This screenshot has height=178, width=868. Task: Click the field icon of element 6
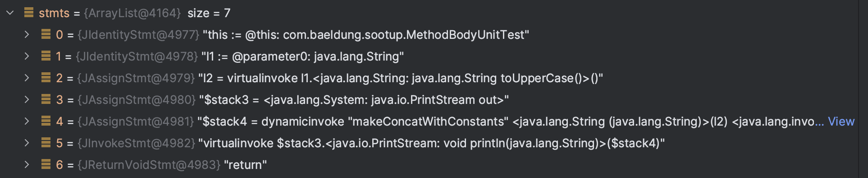pos(46,164)
